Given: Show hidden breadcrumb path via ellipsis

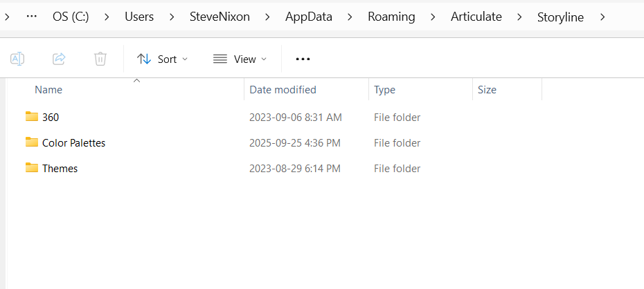Looking at the screenshot, I should (x=31, y=17).
